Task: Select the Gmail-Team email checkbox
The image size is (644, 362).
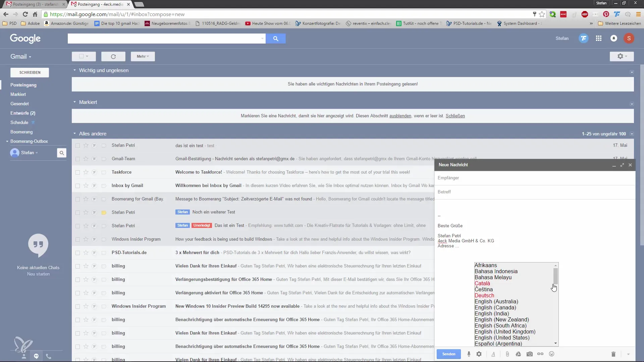Action: click(77, 159)
